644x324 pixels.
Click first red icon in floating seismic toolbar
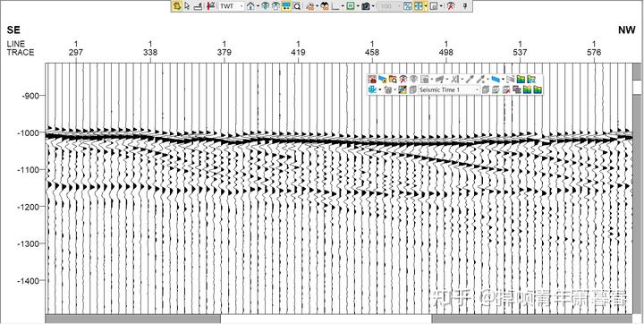372,79
